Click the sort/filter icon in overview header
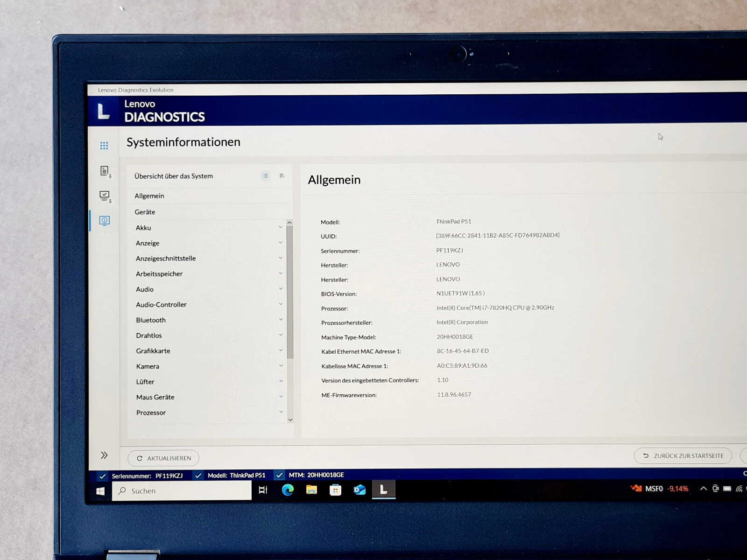 [x=282, y=176]
